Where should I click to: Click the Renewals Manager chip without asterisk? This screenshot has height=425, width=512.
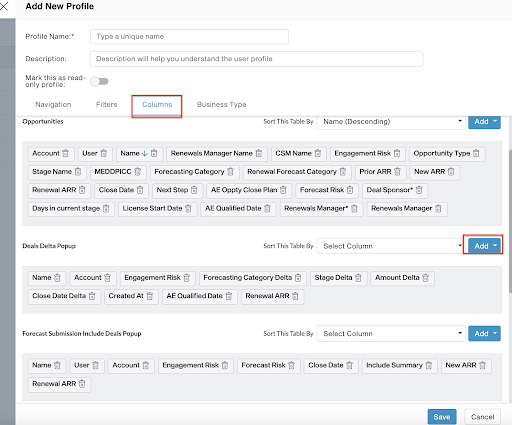tap(407, 209)
